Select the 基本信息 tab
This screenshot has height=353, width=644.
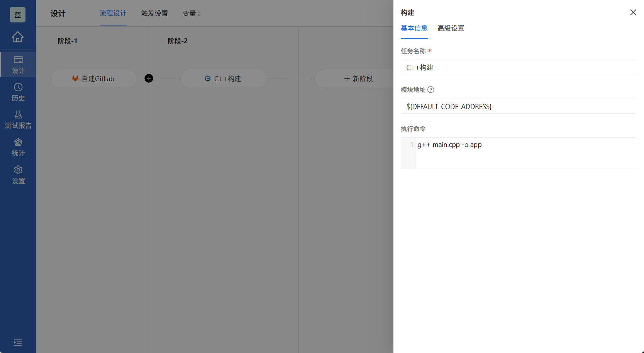coord(414,28)
